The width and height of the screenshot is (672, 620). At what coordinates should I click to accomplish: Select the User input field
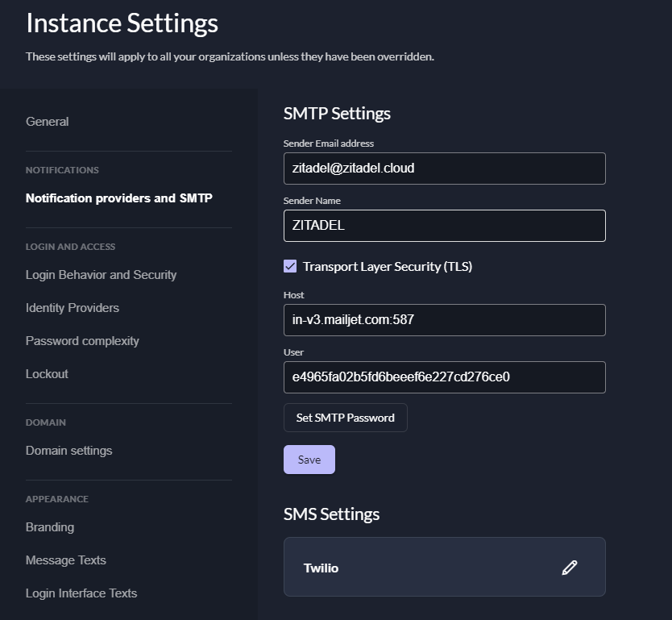[444, 377]
